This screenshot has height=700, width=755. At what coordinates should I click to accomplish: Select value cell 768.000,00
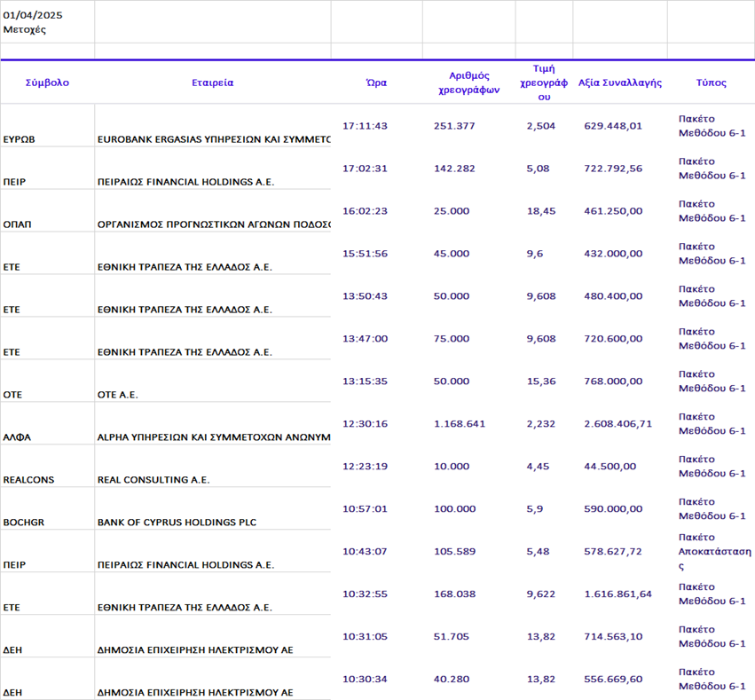click(612, 381)
